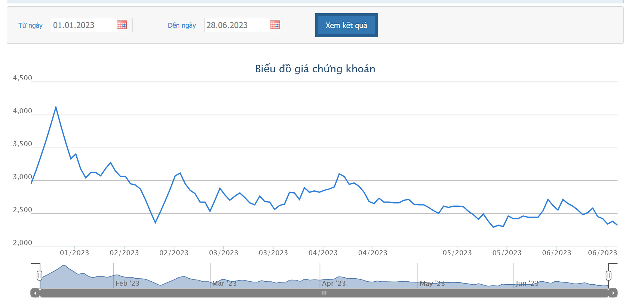The image size is (644, 300).
Task: Click the Apr '23 navigator label
Action: pos(334,284)
